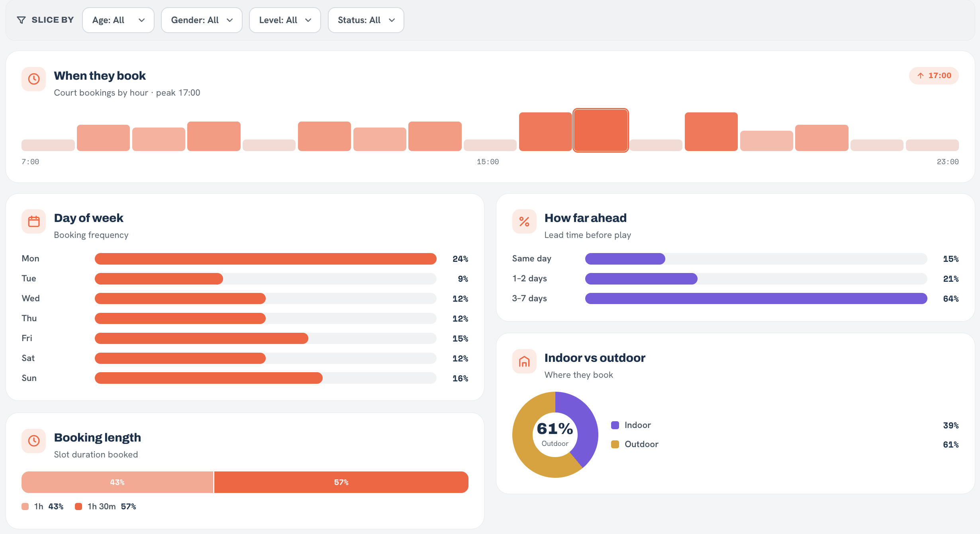Image resolution: width=980 pixels, height=534 pixels.
Task: Click the clock icon next to When they book
Action: 34,79
